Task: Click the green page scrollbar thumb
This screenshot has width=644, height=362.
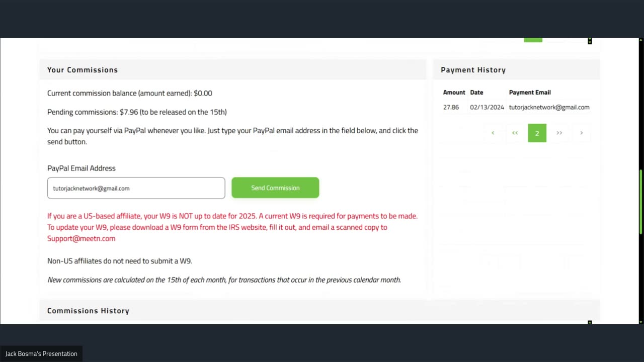Action: [x=640, y=201]
